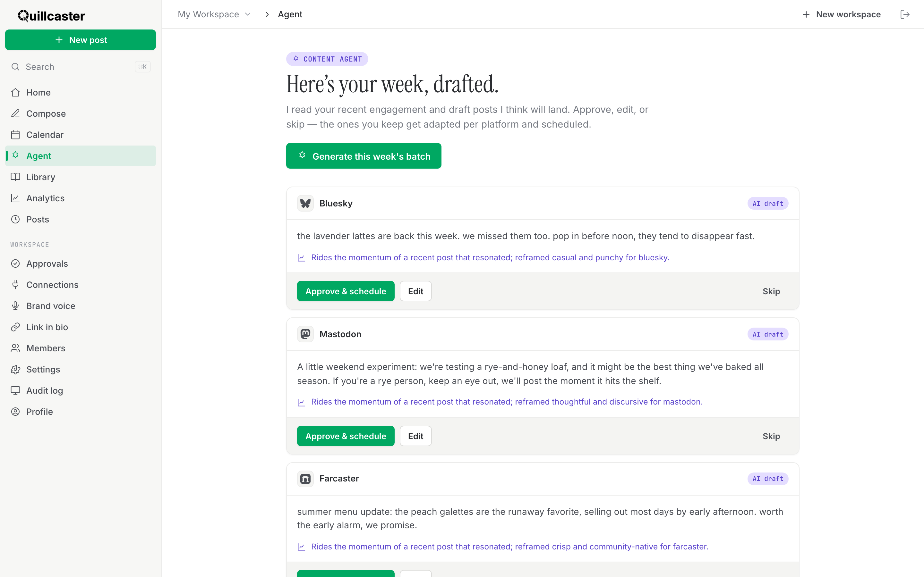Viewport: 924px width, 577px height.
Task: Open the Library menu item
Action: 81,177
